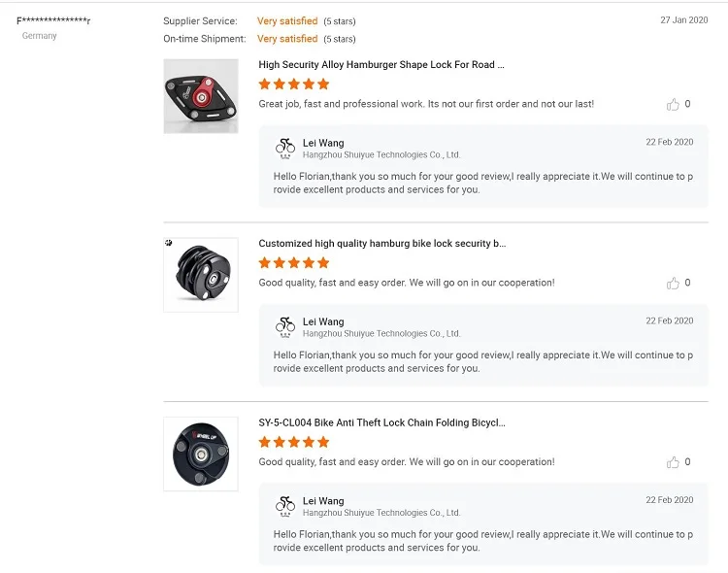
Task: Open red alloy hamburger lock thumbnail
Action: (201, 96)
